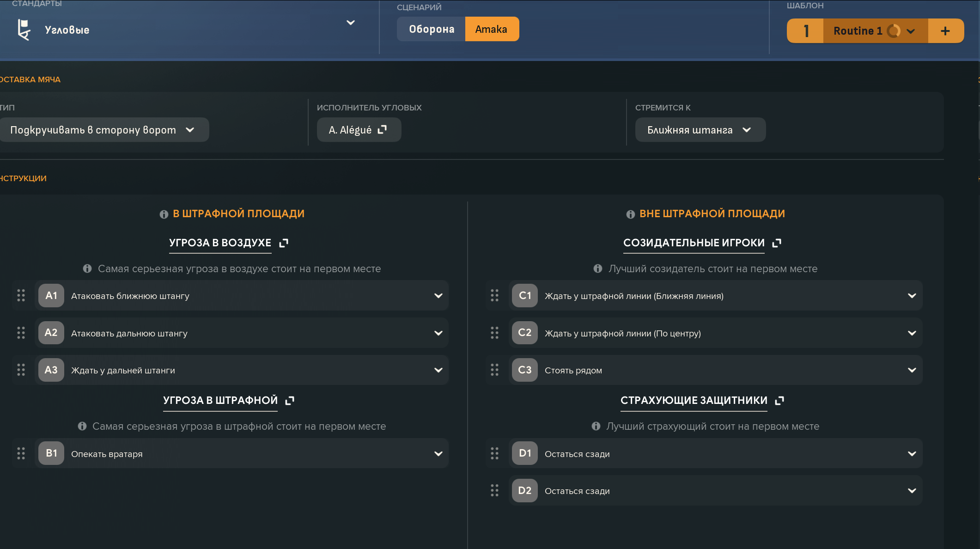
Task: Click expand icon beside СОЗИДАТЕЛЬНЫЕ ИГРОКИ
Action: 777,243
